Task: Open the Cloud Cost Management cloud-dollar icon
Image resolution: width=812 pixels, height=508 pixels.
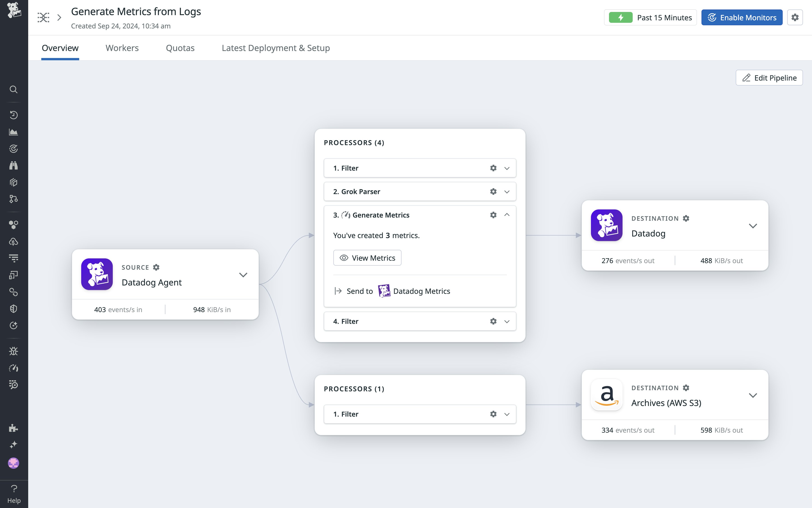Action: (x=14, y=241)
